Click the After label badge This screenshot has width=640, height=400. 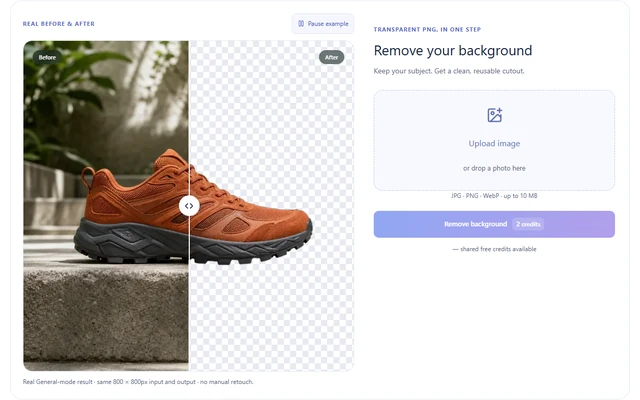(x=331, y=58)
